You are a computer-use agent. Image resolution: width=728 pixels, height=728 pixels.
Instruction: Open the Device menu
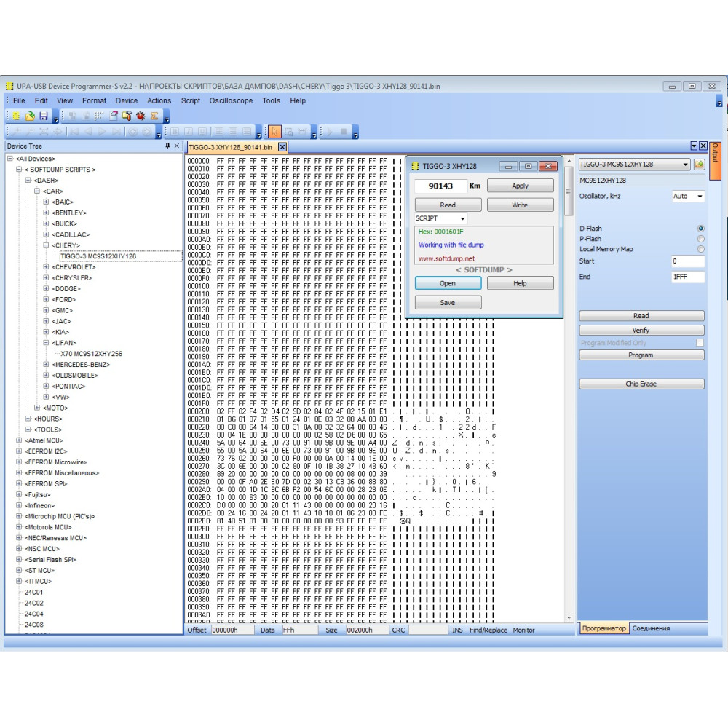coord(126,100)
